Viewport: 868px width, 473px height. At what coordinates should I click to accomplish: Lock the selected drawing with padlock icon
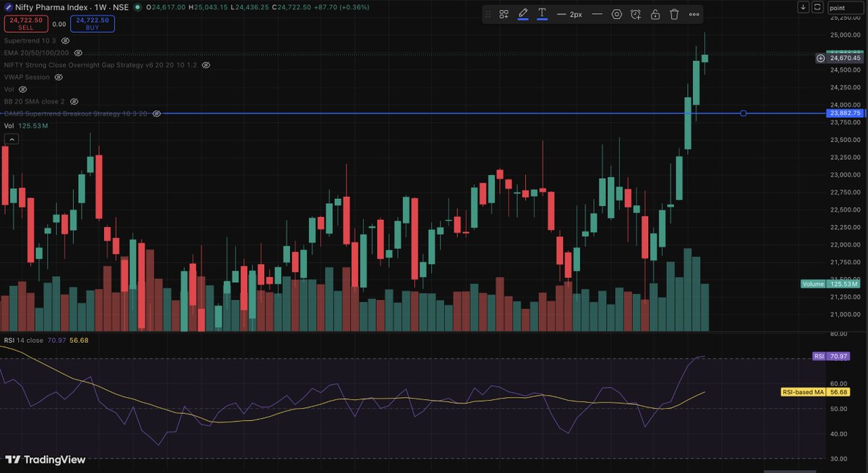(655, 14)
